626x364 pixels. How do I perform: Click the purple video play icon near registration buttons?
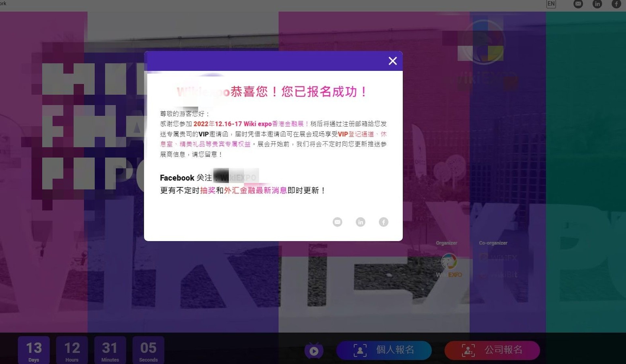[x=314, y=350]
